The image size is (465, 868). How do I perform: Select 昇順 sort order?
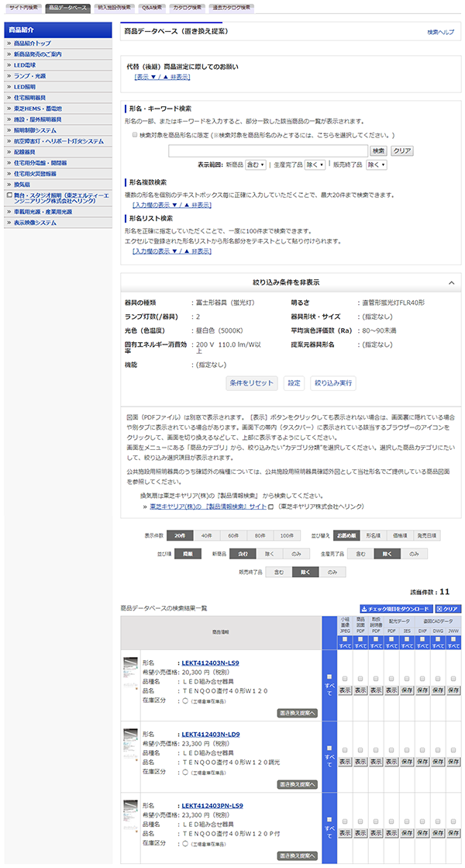[188, 554]
